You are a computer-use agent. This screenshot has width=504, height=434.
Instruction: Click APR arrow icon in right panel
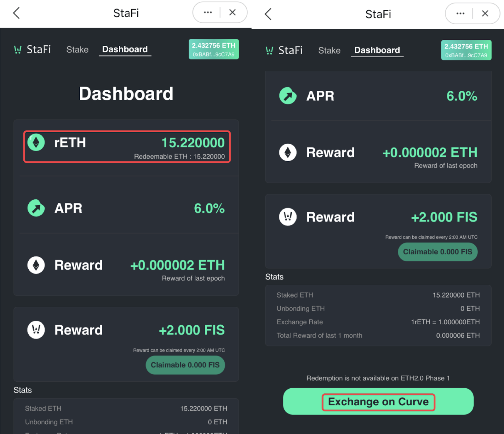(x=288, y=95)
